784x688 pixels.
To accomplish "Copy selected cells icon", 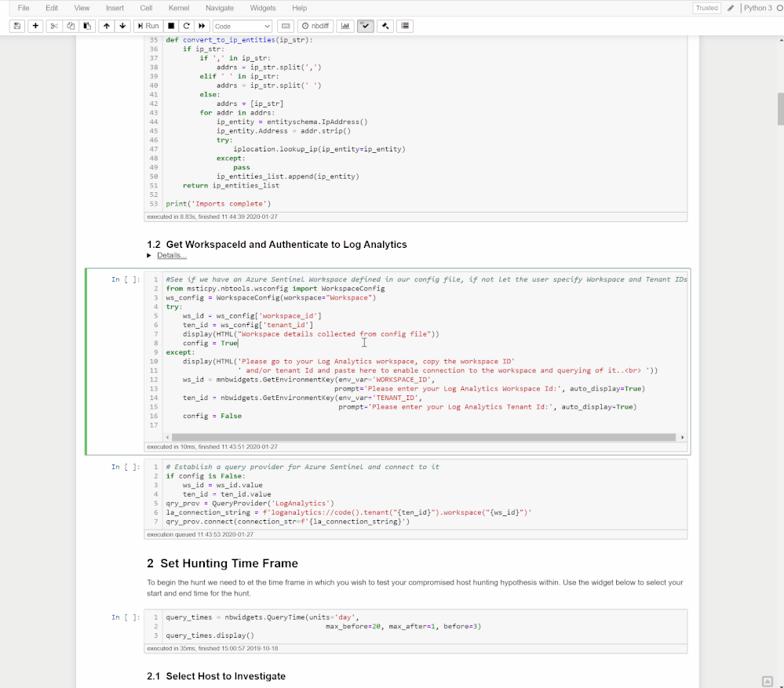I will (71, 26).
